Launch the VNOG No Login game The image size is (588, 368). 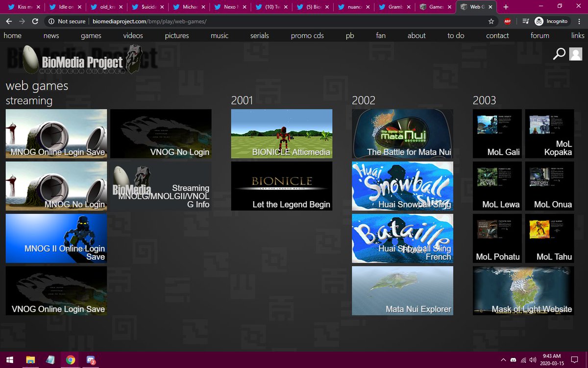(x=161, y=133)
